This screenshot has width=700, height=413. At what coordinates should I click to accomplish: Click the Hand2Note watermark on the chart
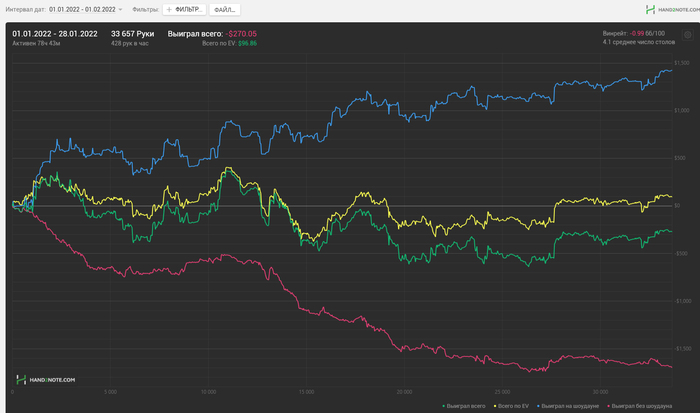coord(46,380)
